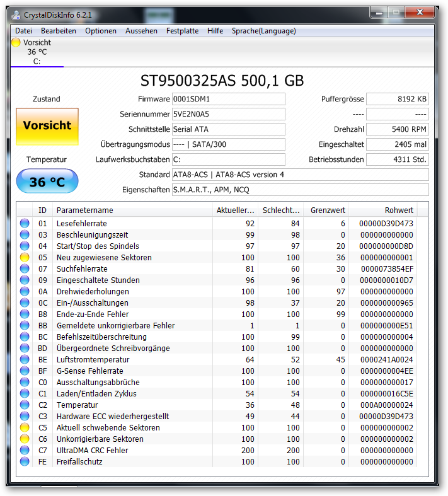
Task: Click the blue status icon for Ausschaltungsabbrüche
Action: pyautogui.click(x=25, y=382)
